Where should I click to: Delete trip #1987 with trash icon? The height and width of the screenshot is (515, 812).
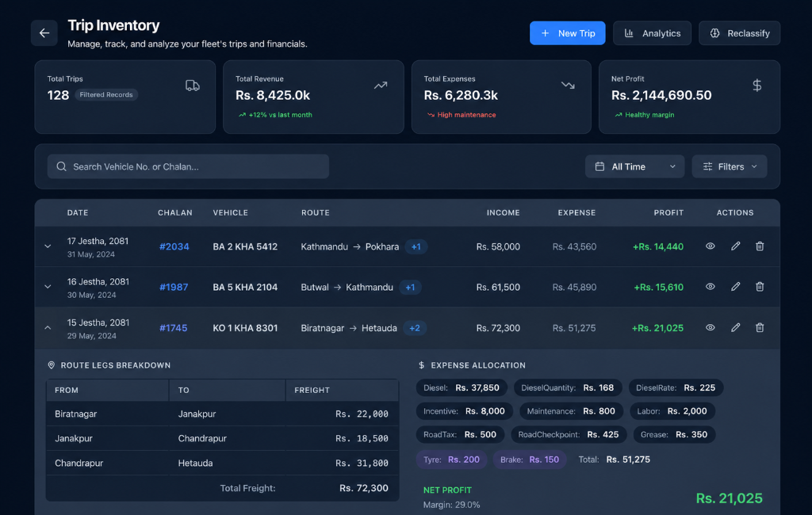tap(760, 287)
